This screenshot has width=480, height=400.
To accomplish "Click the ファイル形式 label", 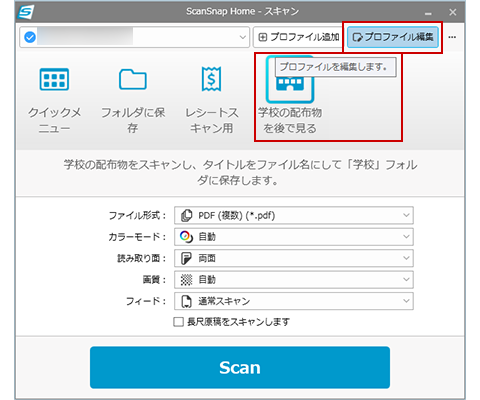I will (x=137, y=216).
